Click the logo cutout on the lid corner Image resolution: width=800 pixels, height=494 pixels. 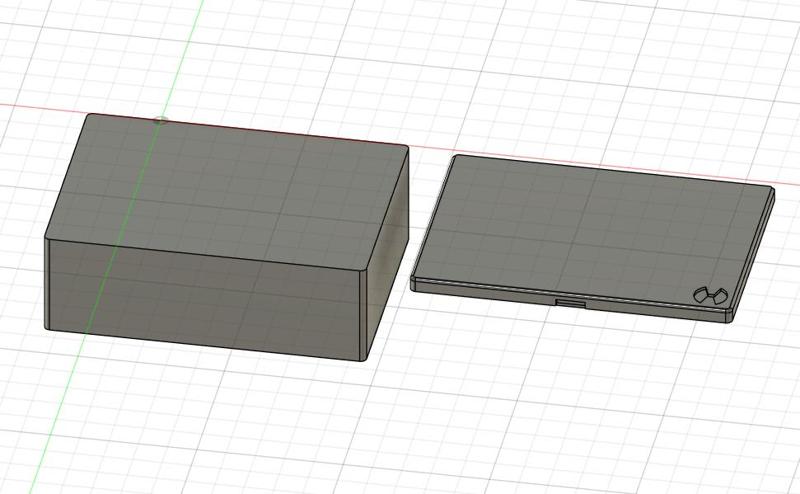click(x=710, y=295)
